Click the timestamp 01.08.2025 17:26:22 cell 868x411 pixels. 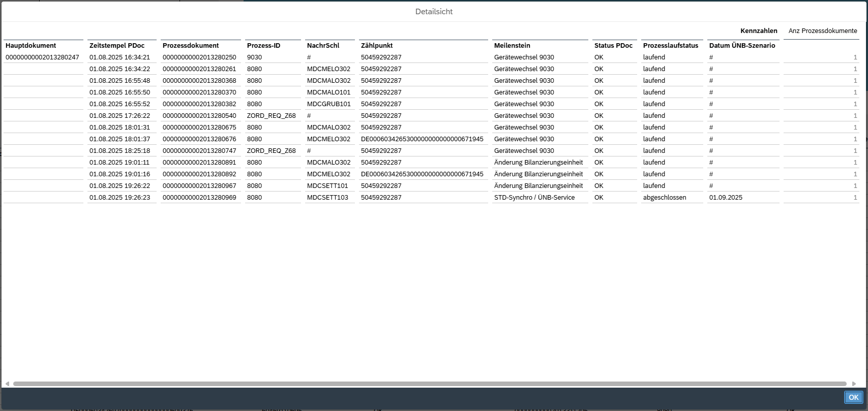click(119, 116)
